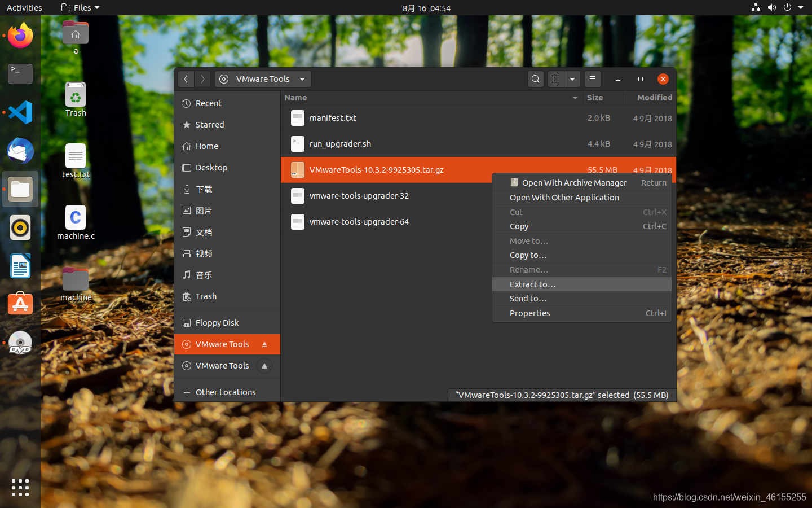Go forward with the right arrow button
Viewport: 812px width, 508px height.
202,79
